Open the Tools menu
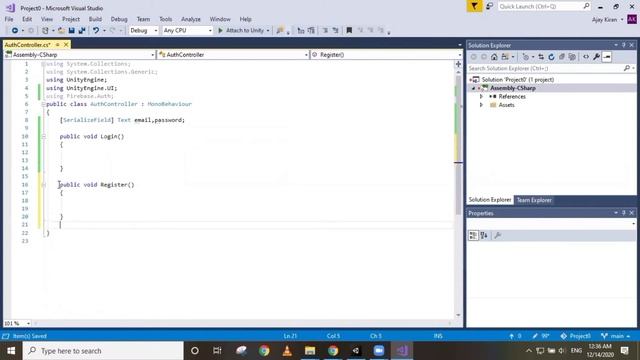 point(165,19)
